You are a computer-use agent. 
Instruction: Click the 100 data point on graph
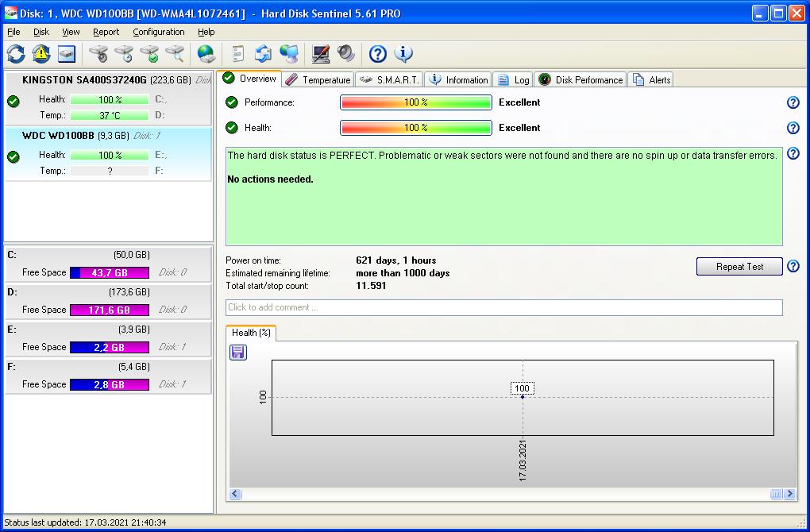click(x=523, y=397)
